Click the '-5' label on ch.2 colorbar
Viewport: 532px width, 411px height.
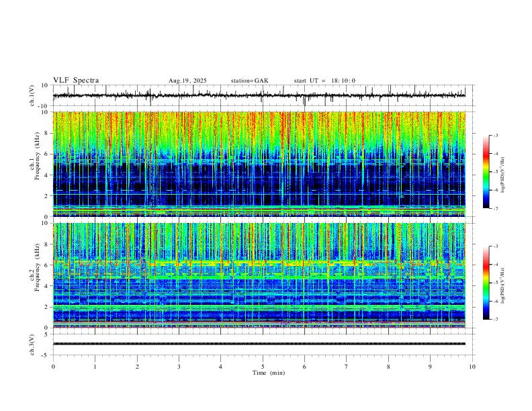coord(495,283)
